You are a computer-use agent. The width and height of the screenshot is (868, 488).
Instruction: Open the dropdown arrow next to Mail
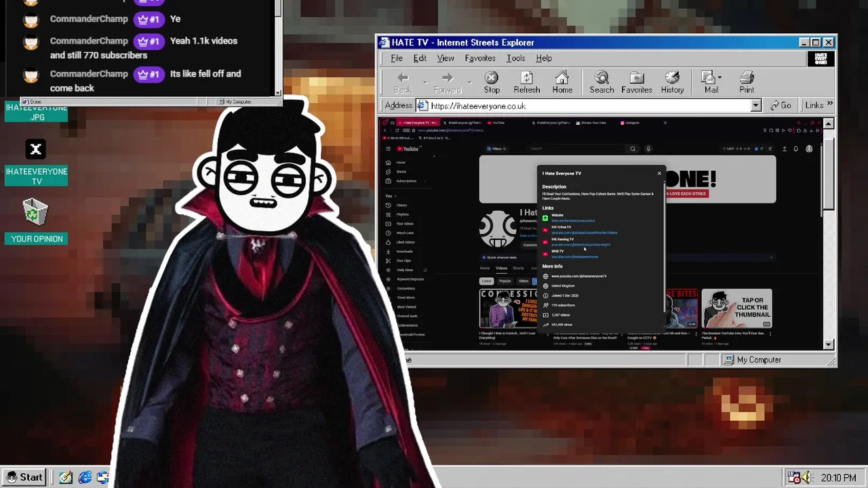pos(719,77)
